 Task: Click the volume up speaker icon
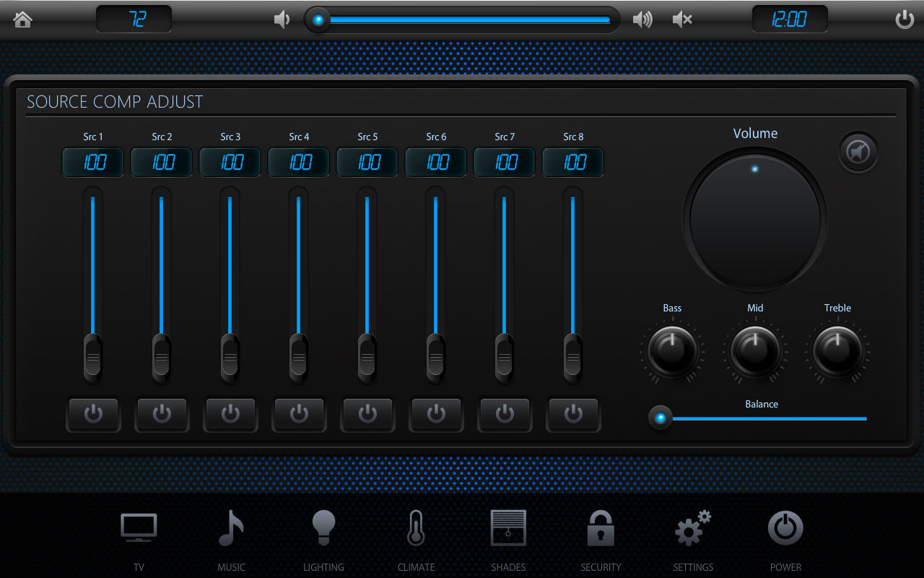click(642, 20)
